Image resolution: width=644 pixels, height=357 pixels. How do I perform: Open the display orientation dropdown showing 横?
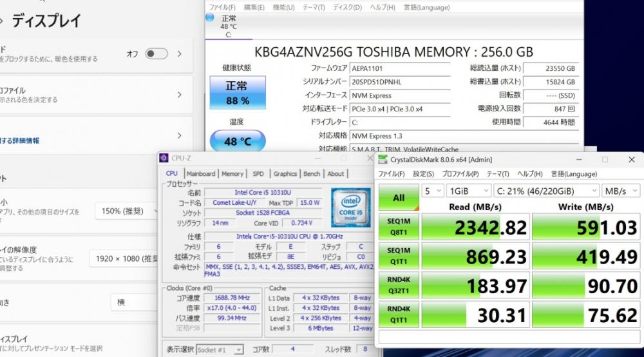[x=135, y=302]
